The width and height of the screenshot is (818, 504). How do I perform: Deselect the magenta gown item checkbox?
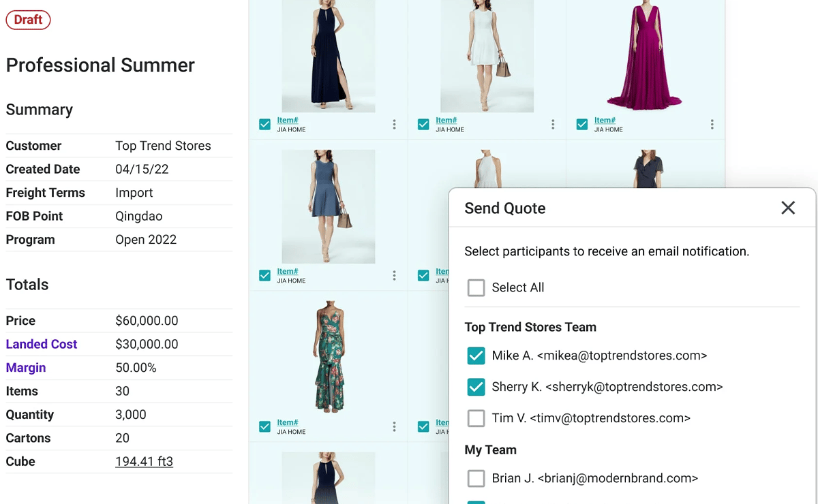(x=582, y=125)
